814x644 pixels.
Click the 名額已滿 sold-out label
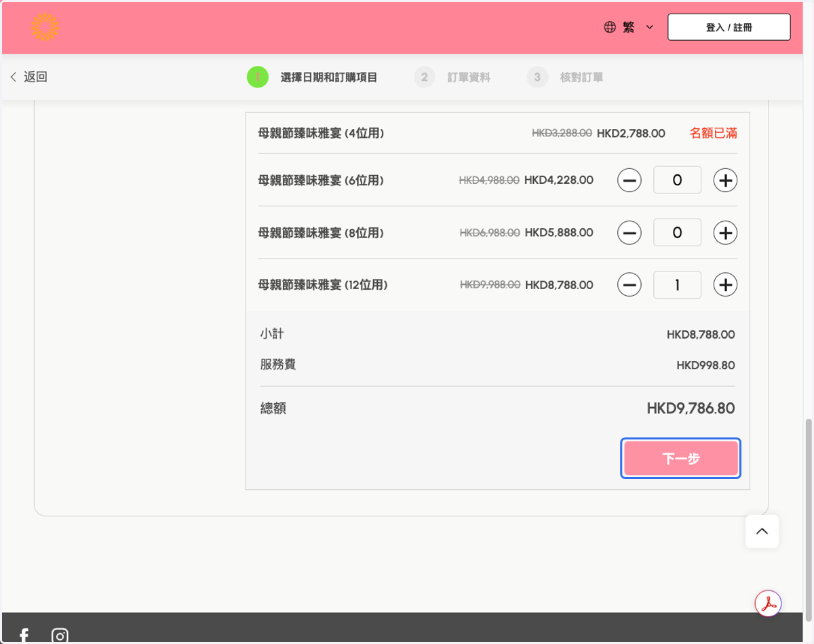click(x=714, y=133)
